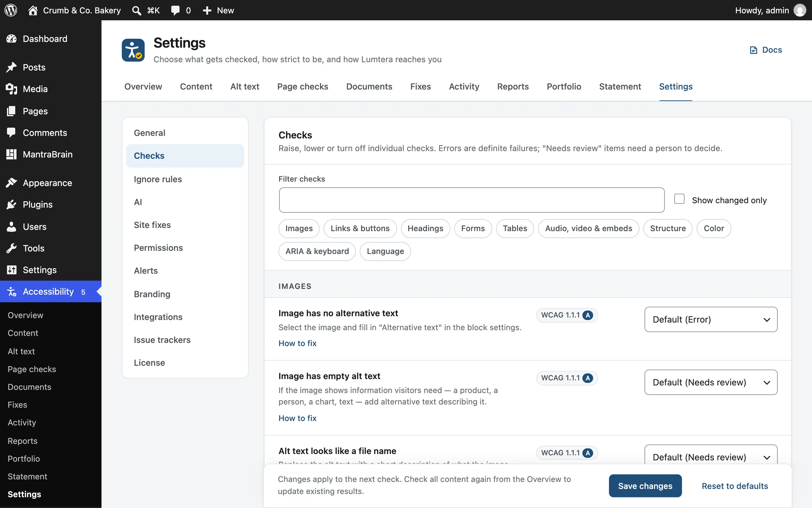Screen dimensions: 812x508
Task: Click the level A badge for 'no alternative text'
Action: 587,315
